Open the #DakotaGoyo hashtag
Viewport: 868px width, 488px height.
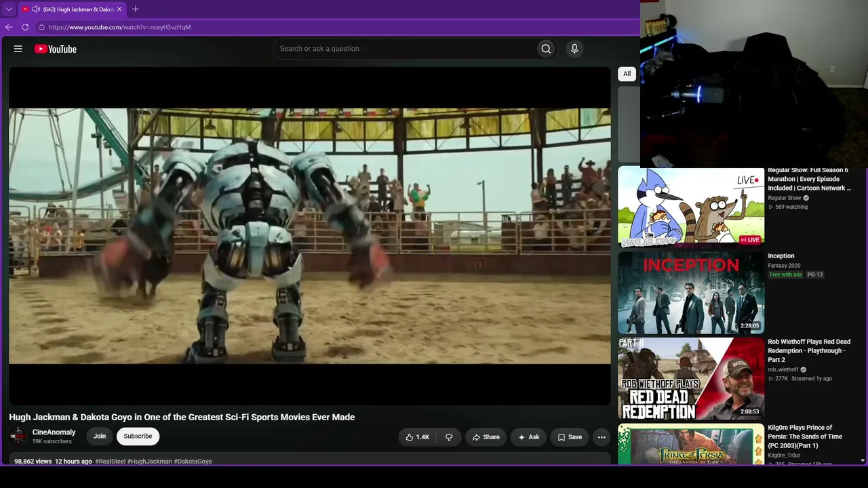(x=193, y=462)
